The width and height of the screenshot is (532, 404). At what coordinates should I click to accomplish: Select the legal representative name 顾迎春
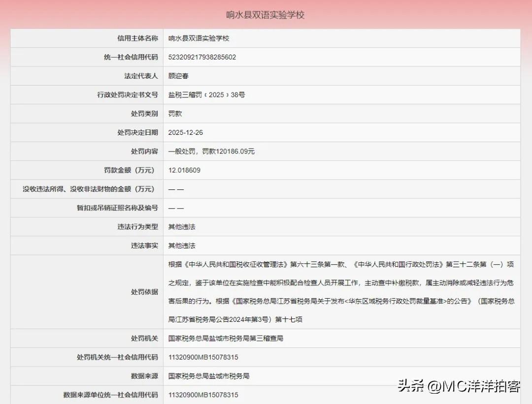[178, 76]
